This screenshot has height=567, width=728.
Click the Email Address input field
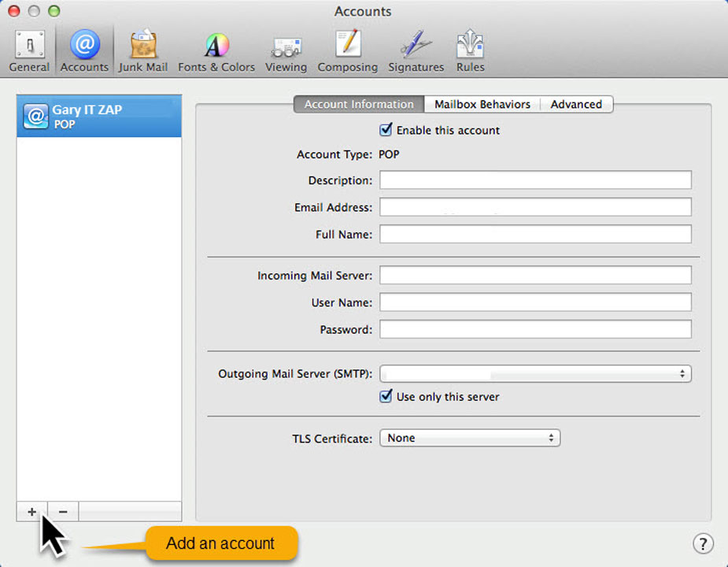(535, 206)
